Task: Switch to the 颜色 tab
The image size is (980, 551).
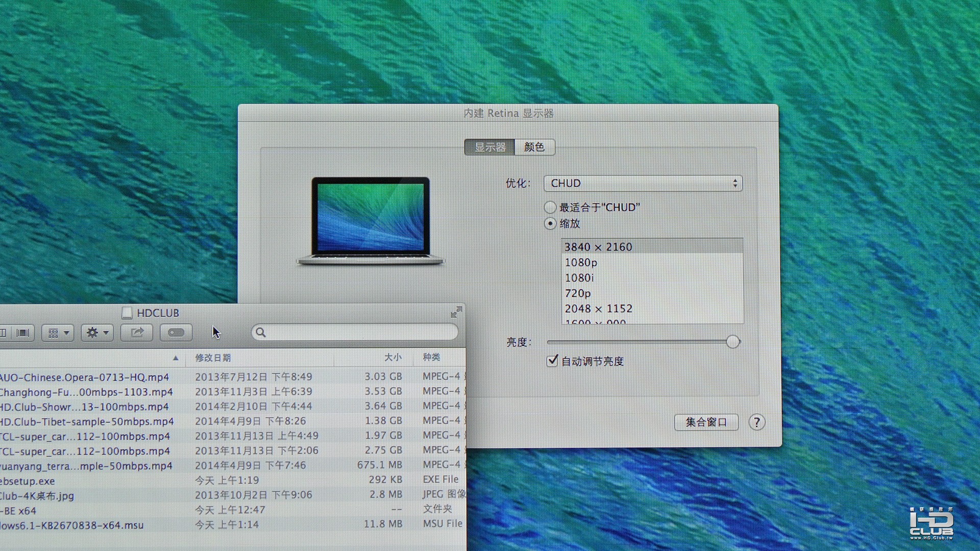Action: coord(534,147)
